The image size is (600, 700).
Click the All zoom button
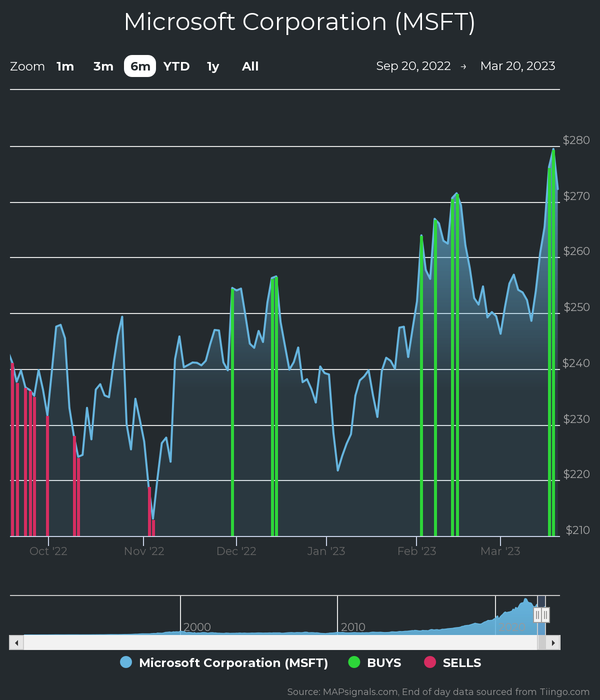click(x=249, y=66)
